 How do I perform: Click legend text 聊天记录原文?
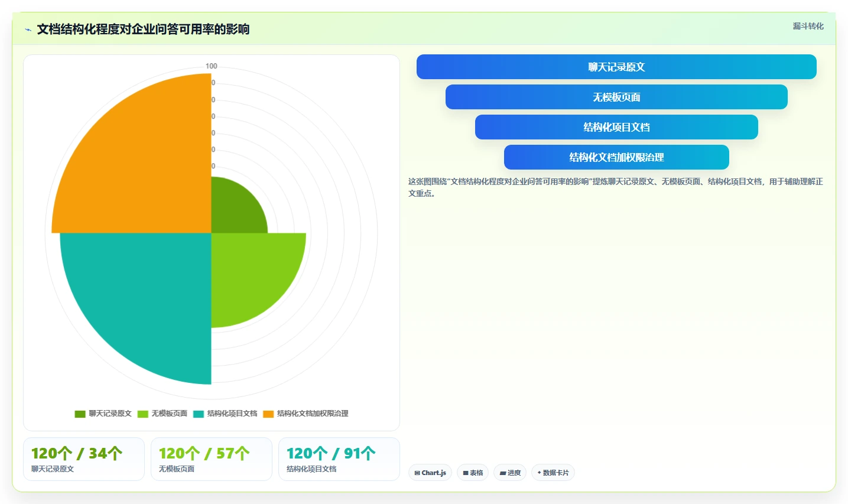coord(111,414)
